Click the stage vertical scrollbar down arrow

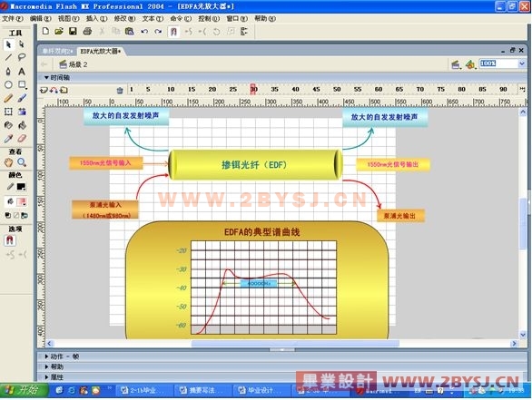[x=523, y=335]
